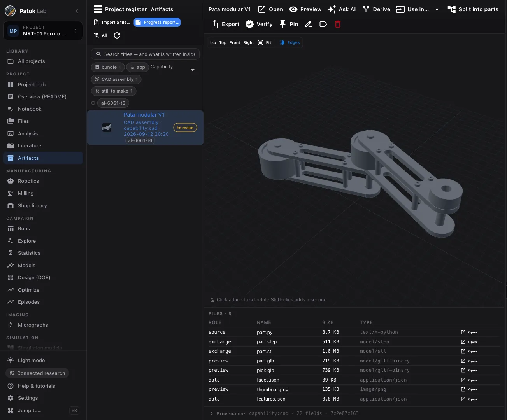Screen dimensions: 507x420
Task: Click the Artifacts archive icon in sidebar
Action: click(x=11, y=158)
